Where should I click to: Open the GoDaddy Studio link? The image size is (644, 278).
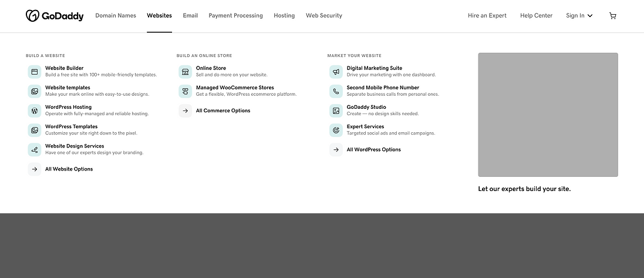(x=366, y=107)
